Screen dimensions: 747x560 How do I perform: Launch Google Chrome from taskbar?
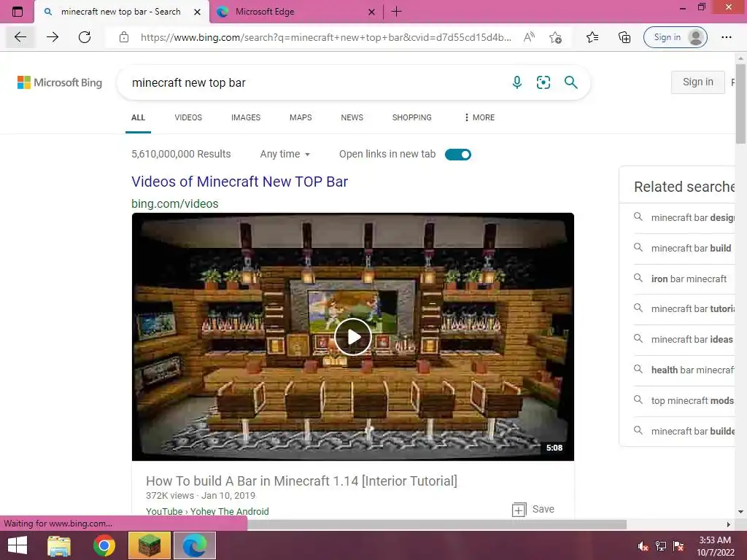click(104, 545)
